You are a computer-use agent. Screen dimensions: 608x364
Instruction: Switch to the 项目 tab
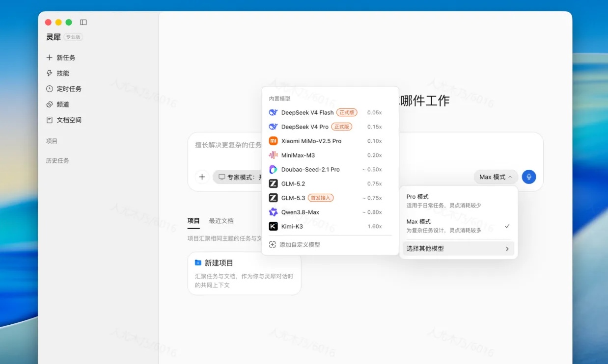193,221
